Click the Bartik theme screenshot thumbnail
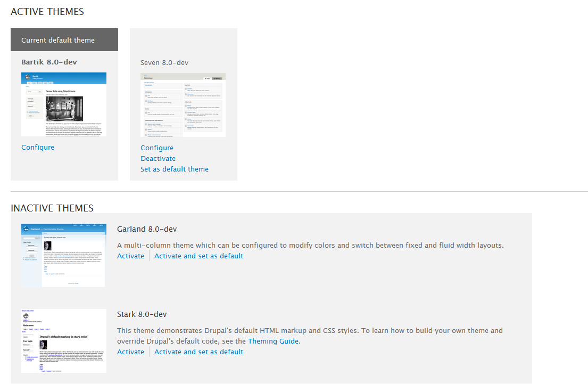This screenshot has height=391, width=588. coord(64,104)
